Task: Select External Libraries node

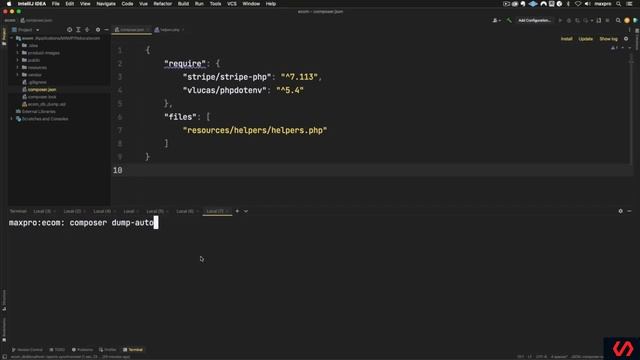Action: click(38, 111)
